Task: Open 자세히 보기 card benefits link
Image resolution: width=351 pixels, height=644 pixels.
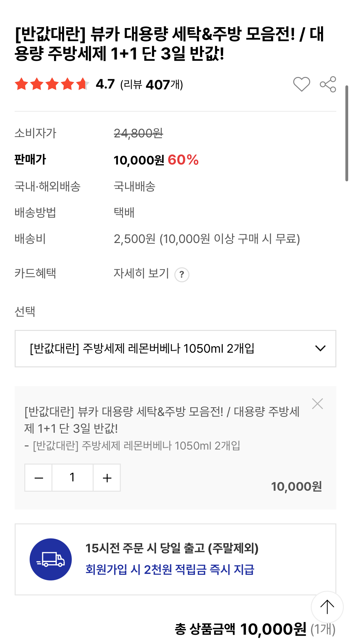Action: coord(141,273)
